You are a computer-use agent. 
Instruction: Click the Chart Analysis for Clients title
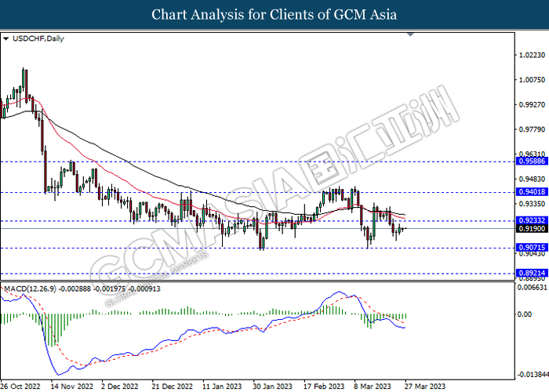(x=274, y=15)
